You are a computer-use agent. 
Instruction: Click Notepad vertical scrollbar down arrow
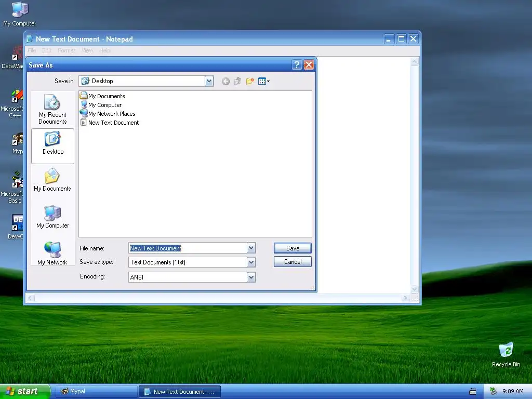point(414,289)
